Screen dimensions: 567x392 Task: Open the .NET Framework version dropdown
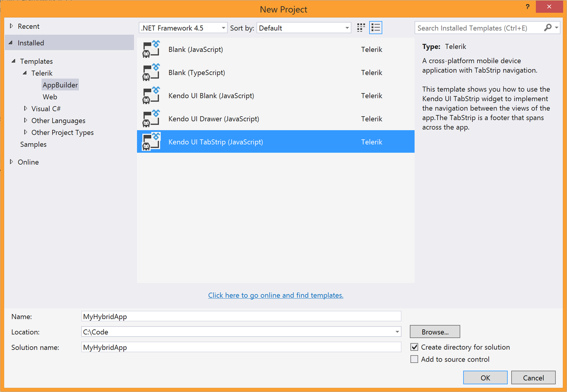click(x=183, y=28)
